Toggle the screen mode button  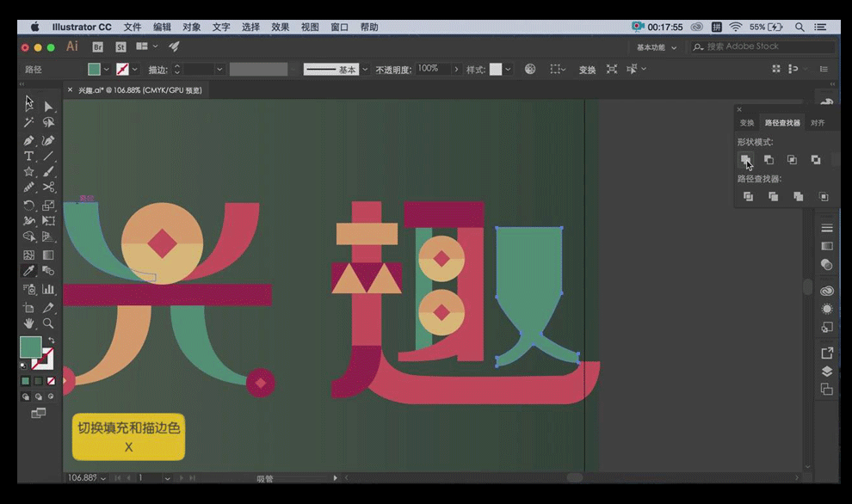39,414
